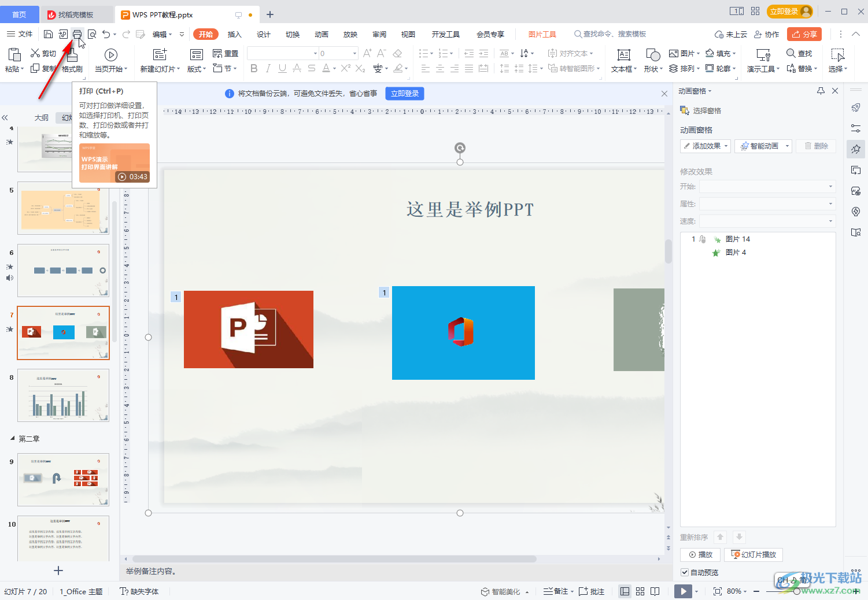
Task: Click the Find magnifier icon
Action: coord(791,53)
